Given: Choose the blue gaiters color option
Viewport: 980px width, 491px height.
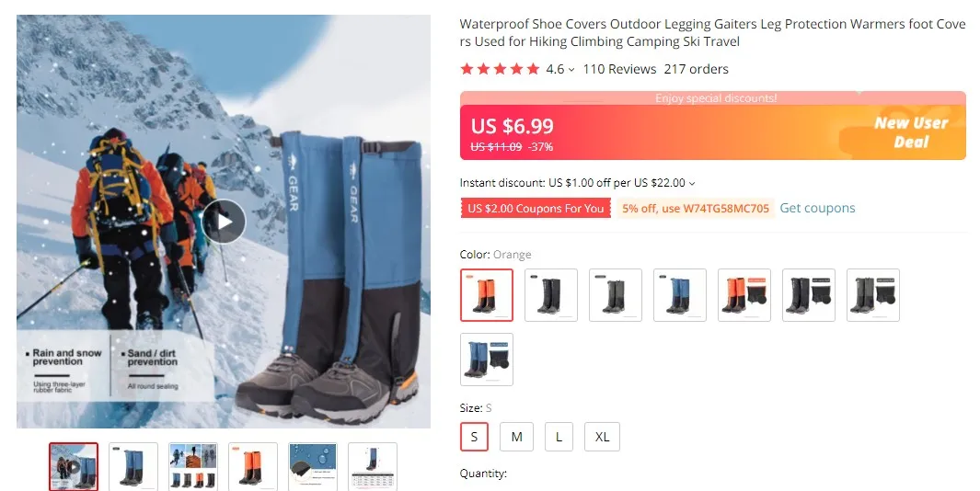Looking at the screenshot, I should tap(680, 295).
